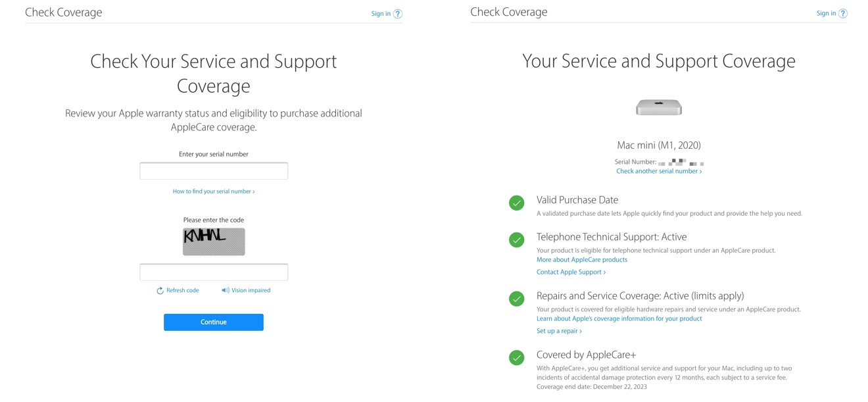Screen dimensions: 868x402
Task: Click the Serial Number label text
Action: (635, 162)
